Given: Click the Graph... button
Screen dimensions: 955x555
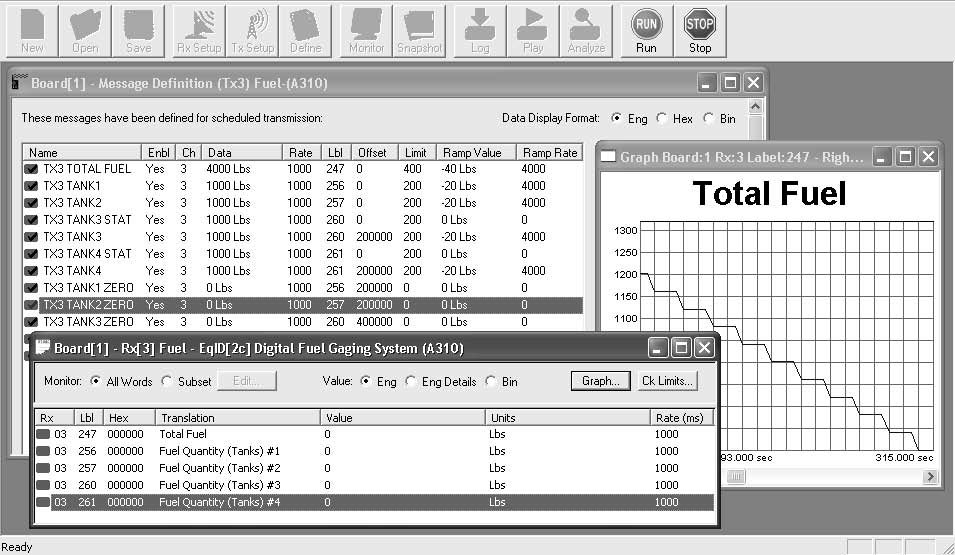Looking at the screenshot, I should click(x=600, y=381).
